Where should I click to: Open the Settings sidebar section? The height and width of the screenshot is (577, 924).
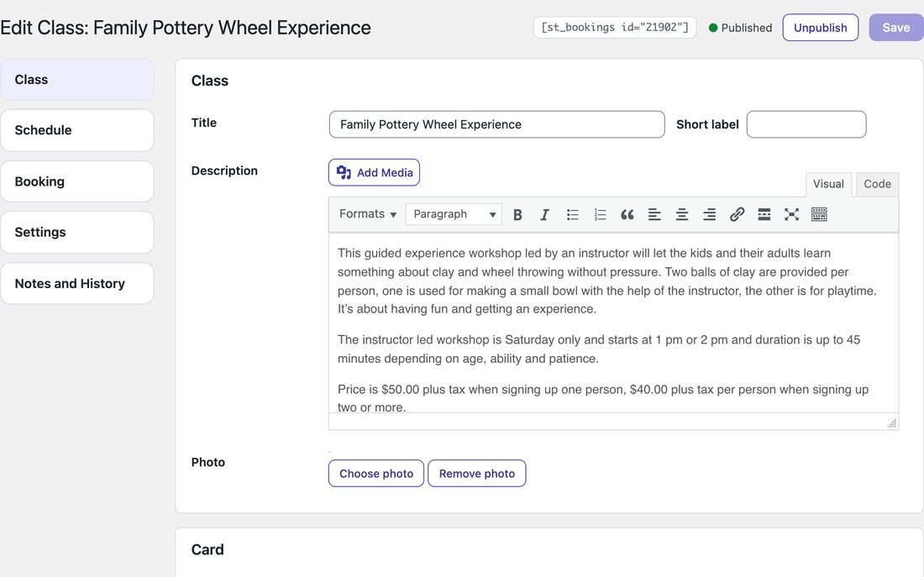click(77, 232)
